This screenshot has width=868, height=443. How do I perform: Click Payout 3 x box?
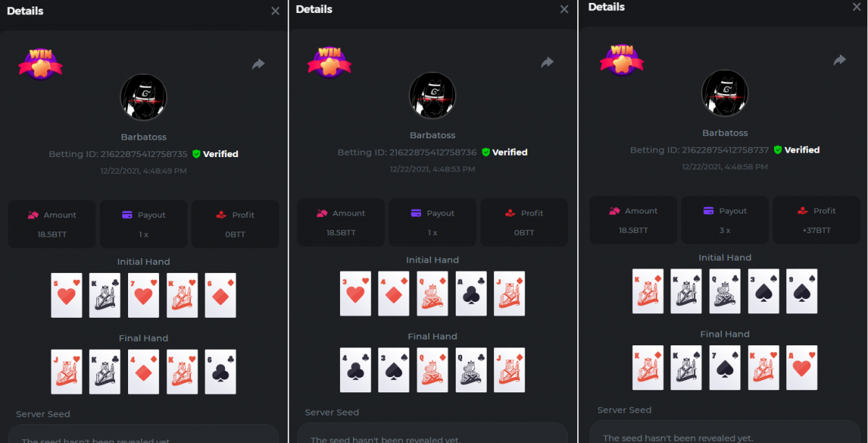[x=725, y=220]
